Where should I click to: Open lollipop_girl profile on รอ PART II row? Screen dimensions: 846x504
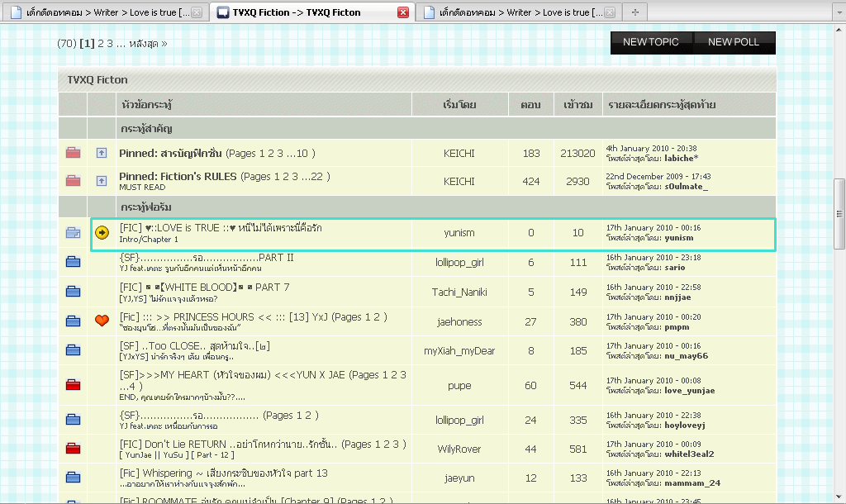[459, 262]
